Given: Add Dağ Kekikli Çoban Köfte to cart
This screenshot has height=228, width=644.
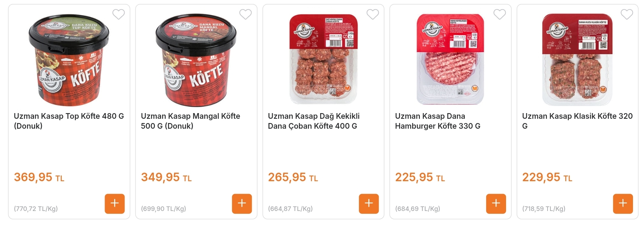Looking at the screenshot, I should pos(369,204).
